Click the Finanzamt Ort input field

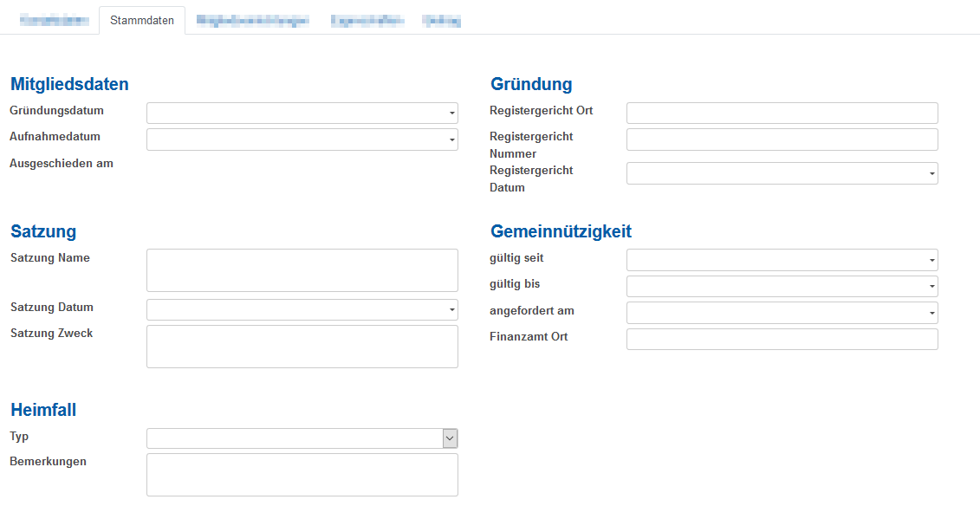pos(782,339)
